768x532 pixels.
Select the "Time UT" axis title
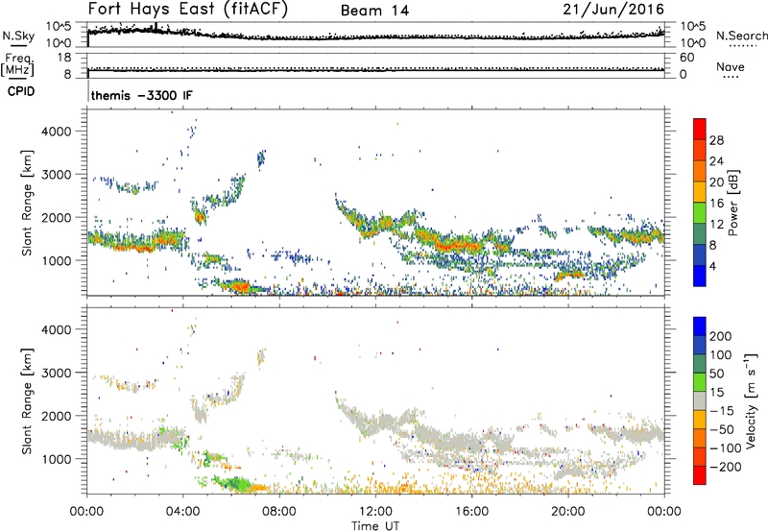click(375, 526)
